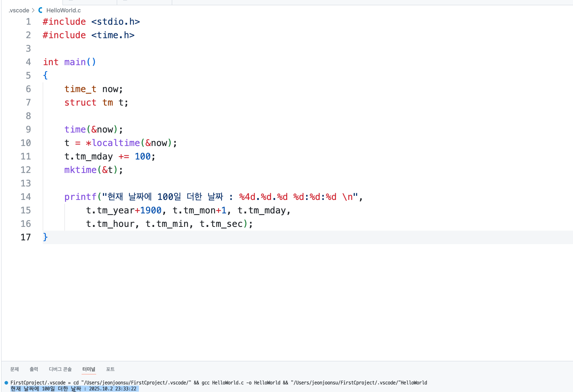Open the 디버그 콘솔 panel tab
Viewport: 573px width, 392px height.
coord(60,369)
